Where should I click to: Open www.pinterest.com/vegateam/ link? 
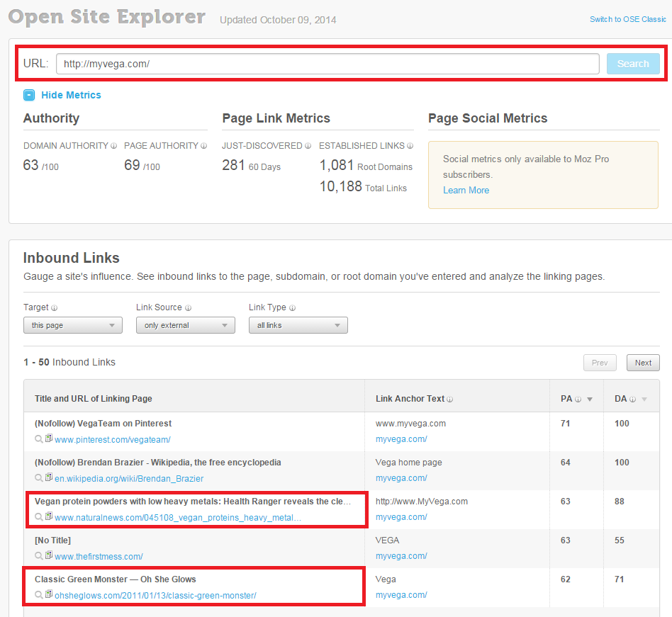point(113,440)
